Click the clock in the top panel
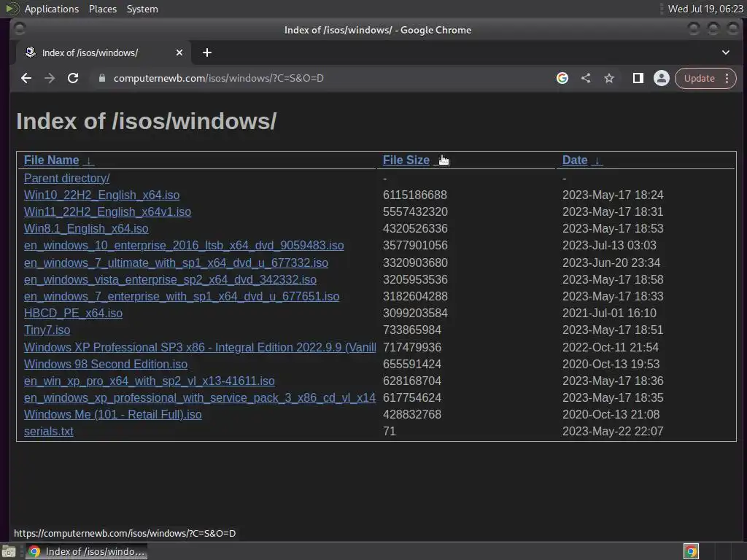747x560 pixels. 705,9
